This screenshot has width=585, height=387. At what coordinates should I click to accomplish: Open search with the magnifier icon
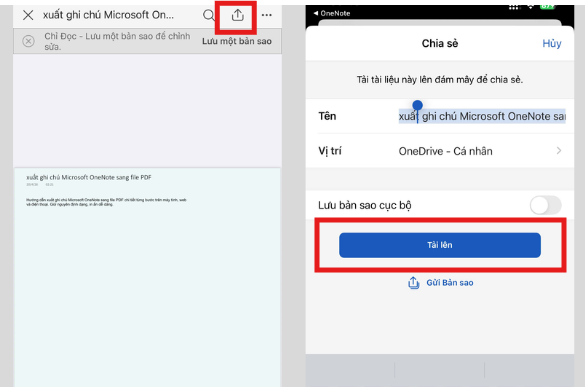[x=209, y=15]
